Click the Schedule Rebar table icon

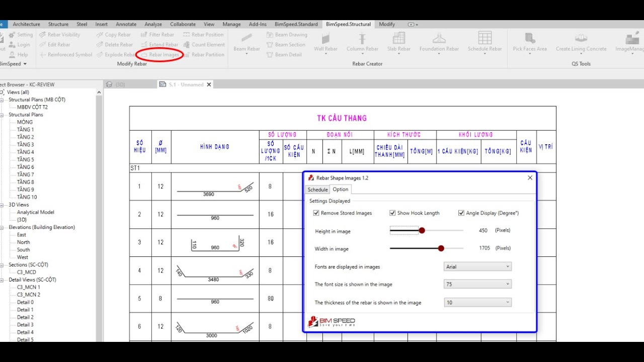(485, 38)
